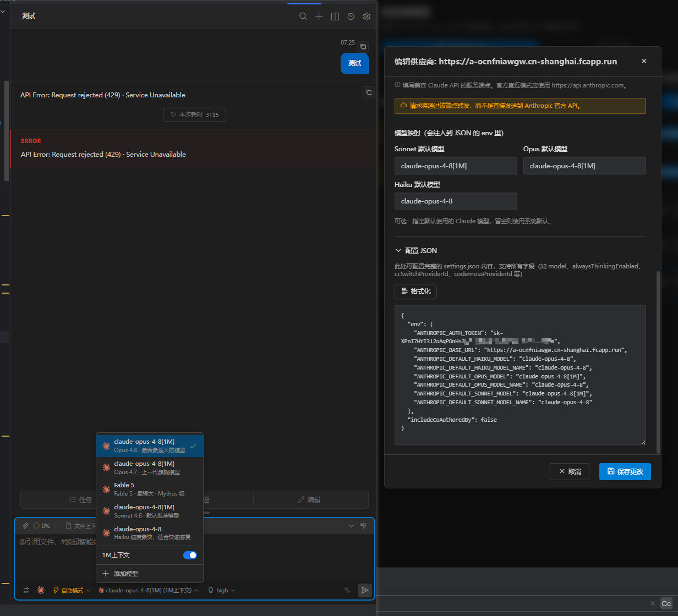Viewport: 678px width, 616px height.
Task: Click the orange Anthropic API warning banner
Action: click(520, 106)
